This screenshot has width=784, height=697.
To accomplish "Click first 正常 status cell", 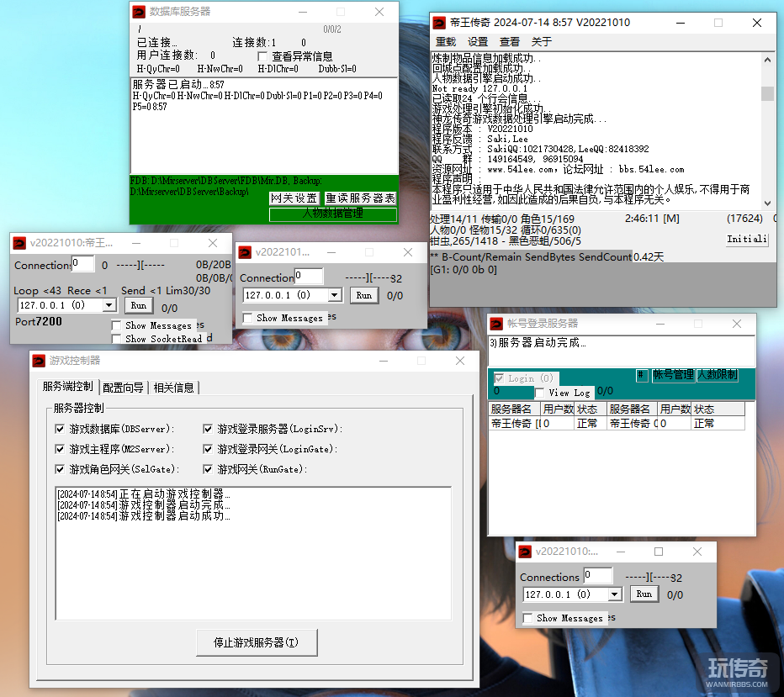I will click(x=590, y=424).
